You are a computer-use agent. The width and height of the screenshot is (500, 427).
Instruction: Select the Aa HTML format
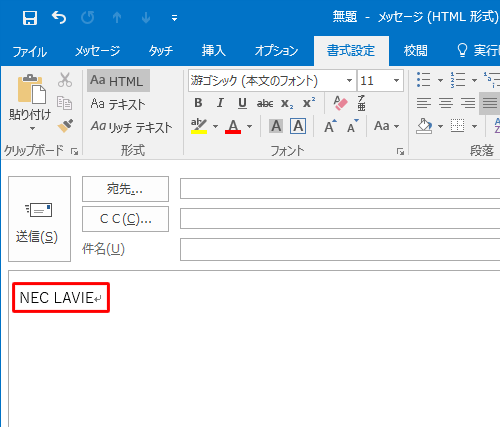(118, 81)
